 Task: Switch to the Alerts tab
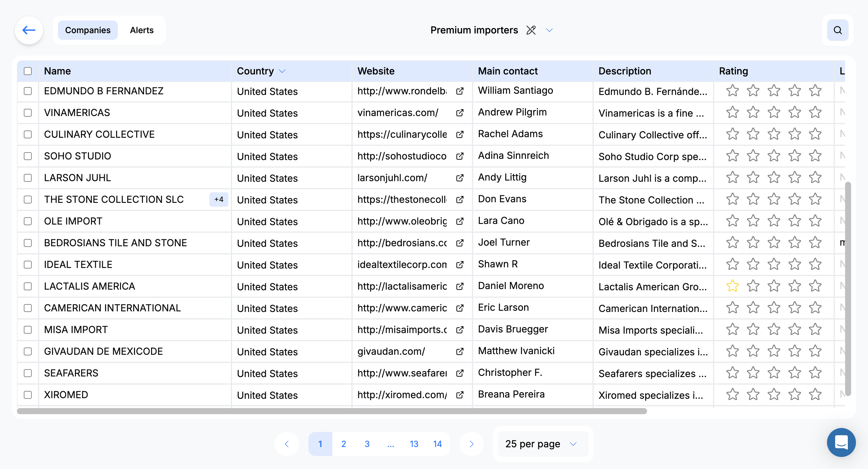(x=142, y=30)
